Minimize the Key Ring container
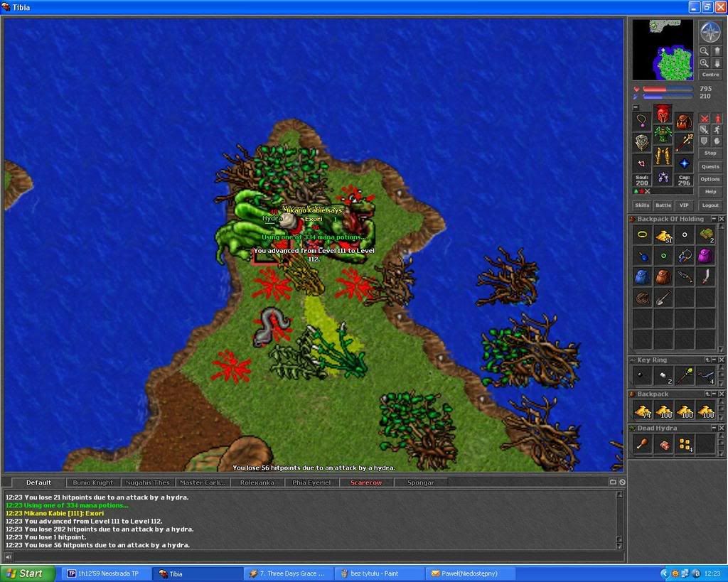728x582 pixels. 714,360
